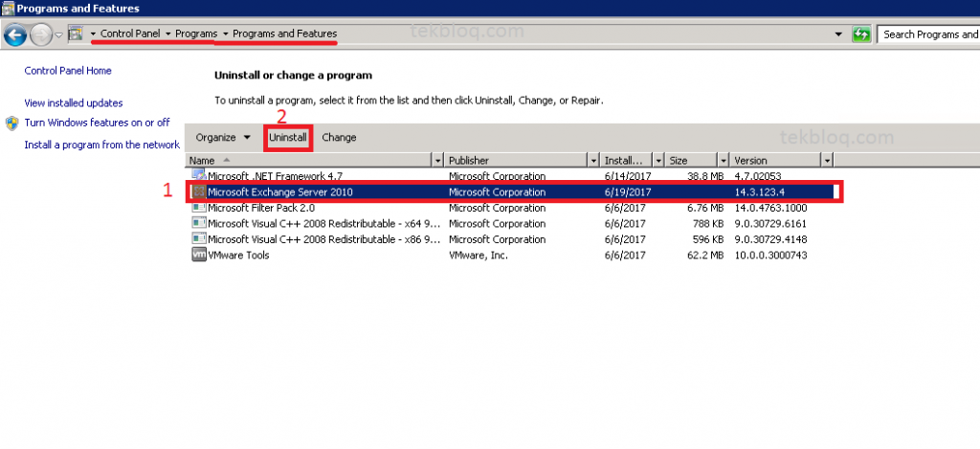Select Control Panel in the breadcrumb
This screenshot has height=449, width=980.
coord(130,34)
